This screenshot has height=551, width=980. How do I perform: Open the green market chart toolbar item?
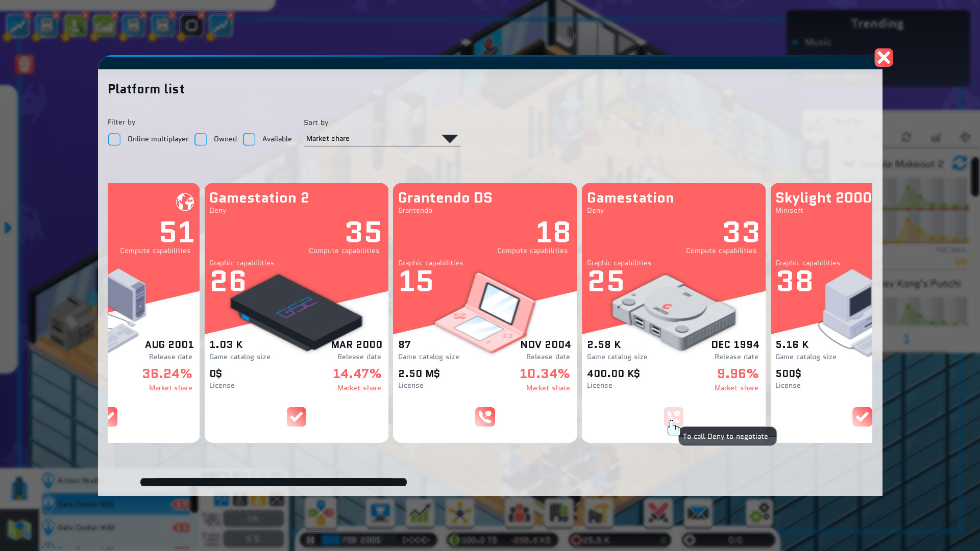[420, 512]
